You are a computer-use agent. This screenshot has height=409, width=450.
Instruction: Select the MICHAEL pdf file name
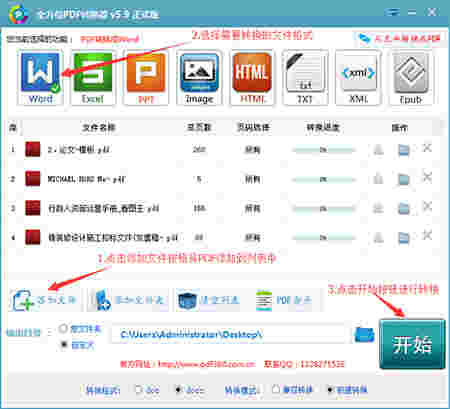coord(87,179)
